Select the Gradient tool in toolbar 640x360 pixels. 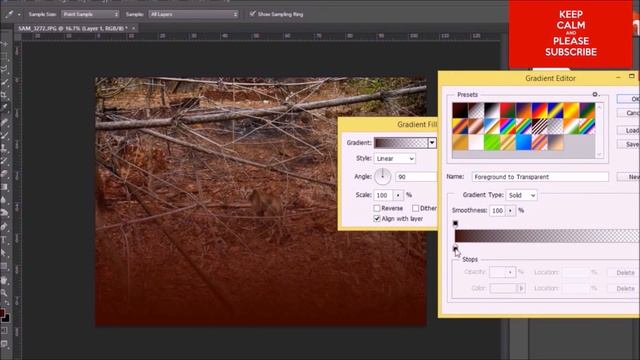pos(4,187)
